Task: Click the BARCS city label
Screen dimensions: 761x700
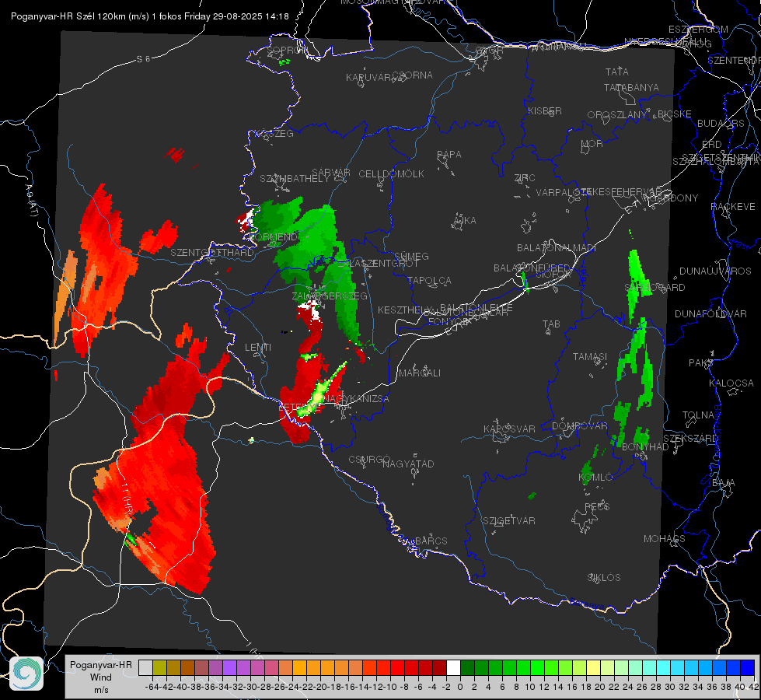Action: [431, 541]
